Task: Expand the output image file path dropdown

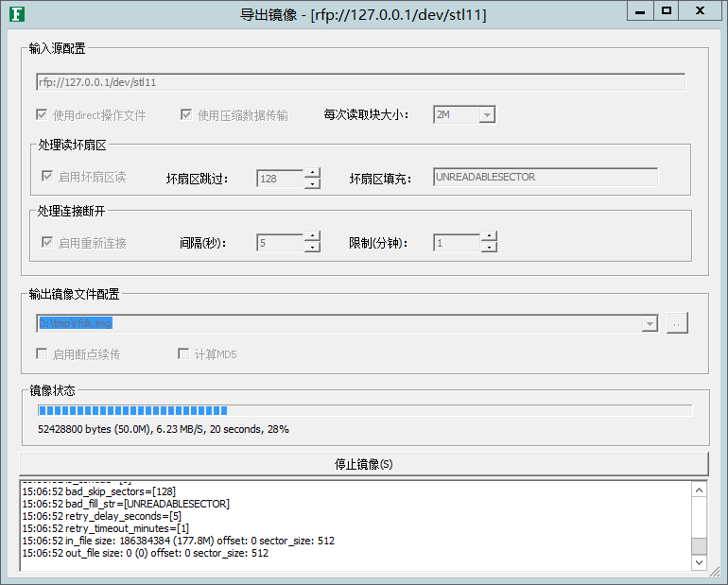Action: 650,323
